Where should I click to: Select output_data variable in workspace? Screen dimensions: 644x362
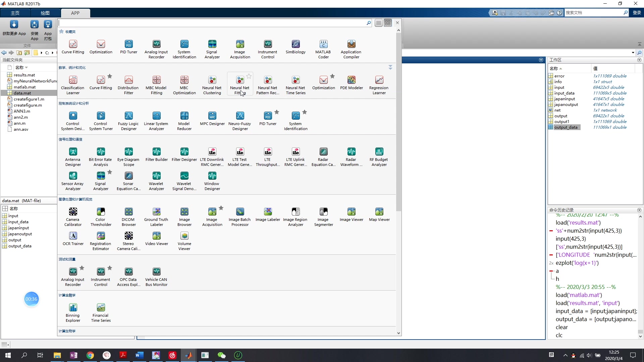pos(566,127)
